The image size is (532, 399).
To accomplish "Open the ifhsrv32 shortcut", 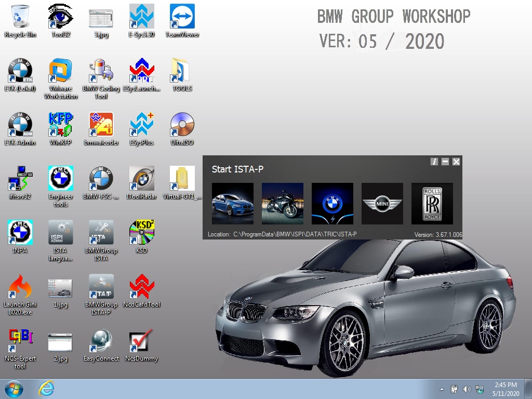I will pyautogui.click(x=20, y=182).
